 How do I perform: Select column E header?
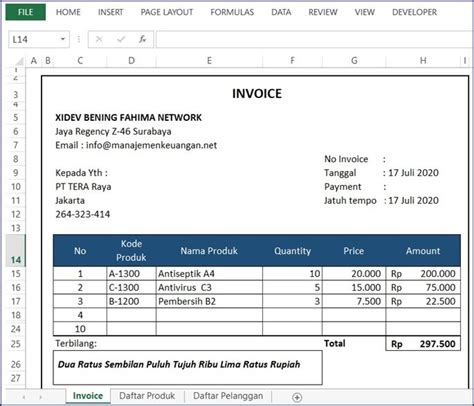click(x=209, y=61)
